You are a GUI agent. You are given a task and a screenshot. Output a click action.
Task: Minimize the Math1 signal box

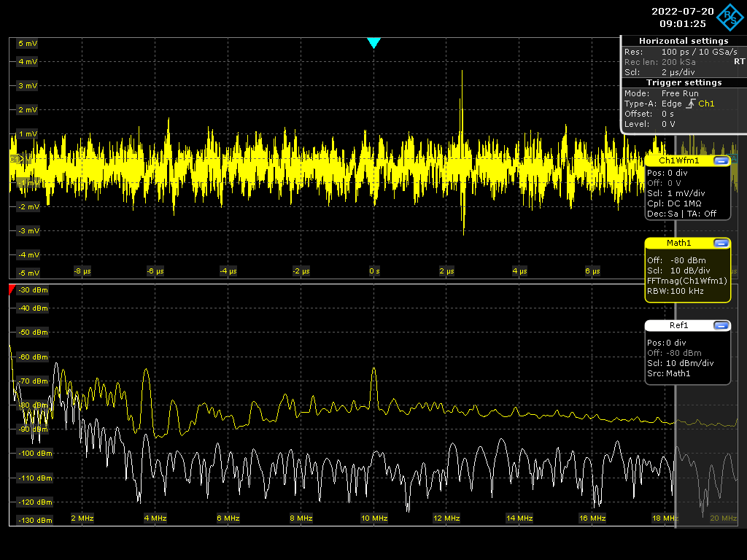click(721, 243)
